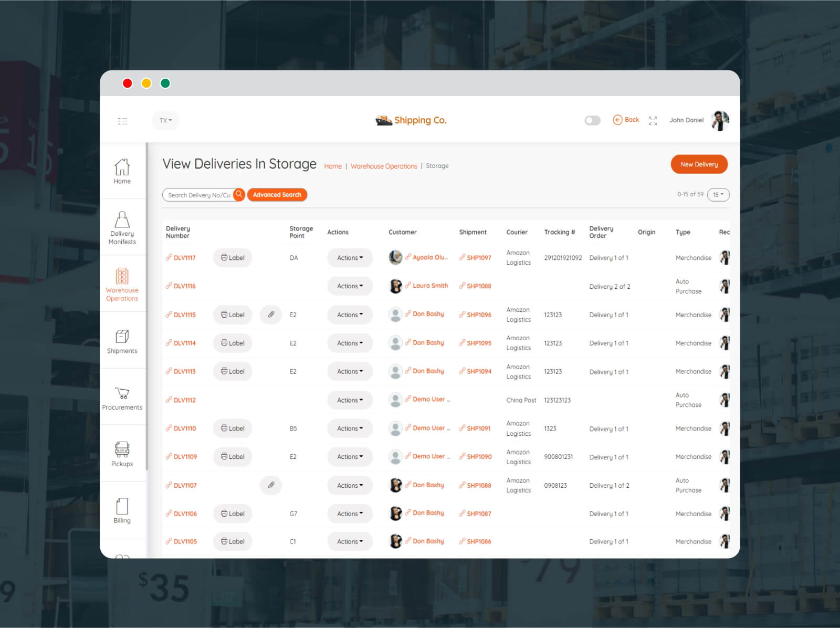
Task: Click the New Delivery button
Action: click(699, 164)
